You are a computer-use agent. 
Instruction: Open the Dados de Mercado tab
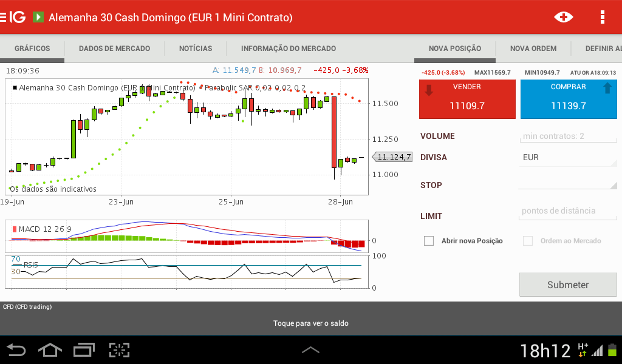(114, 49)
